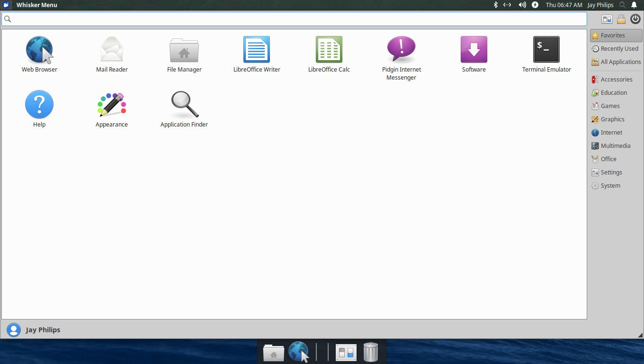
Task: Click the Whisker Menu search field
Action: [x=294, y=19]
